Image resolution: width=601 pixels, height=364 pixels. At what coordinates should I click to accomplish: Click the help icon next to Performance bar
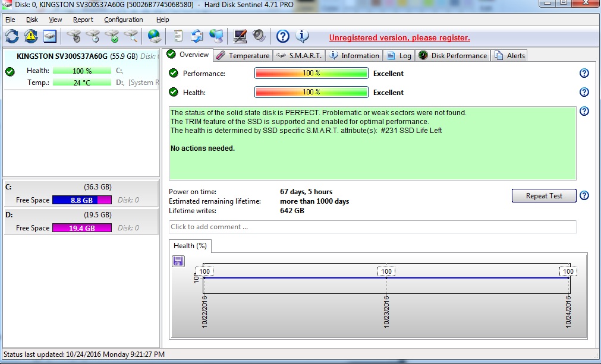coord(584,73)
